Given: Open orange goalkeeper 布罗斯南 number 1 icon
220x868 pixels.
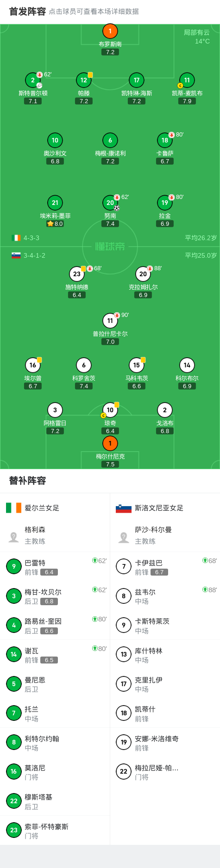Looking at the screenshot, I should [110, 31].
